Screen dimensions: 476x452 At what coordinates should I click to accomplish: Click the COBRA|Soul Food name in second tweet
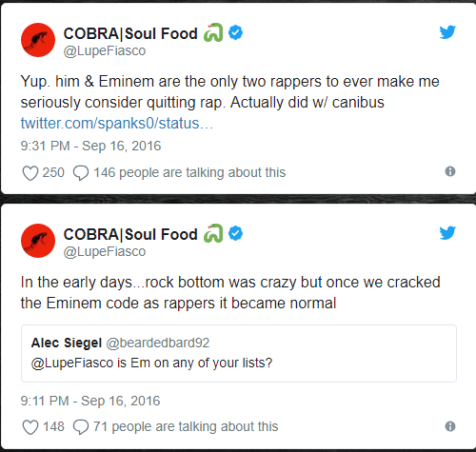130,234
